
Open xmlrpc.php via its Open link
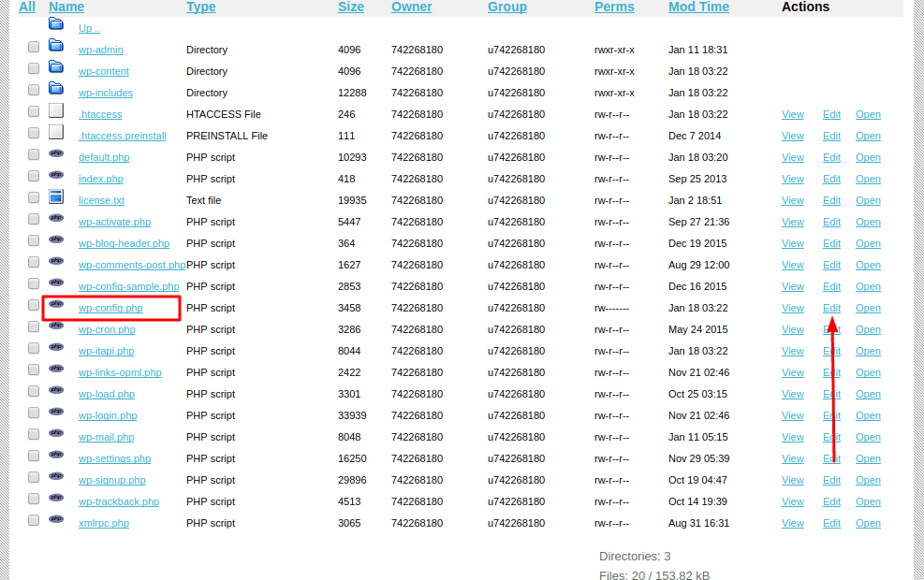868,523
